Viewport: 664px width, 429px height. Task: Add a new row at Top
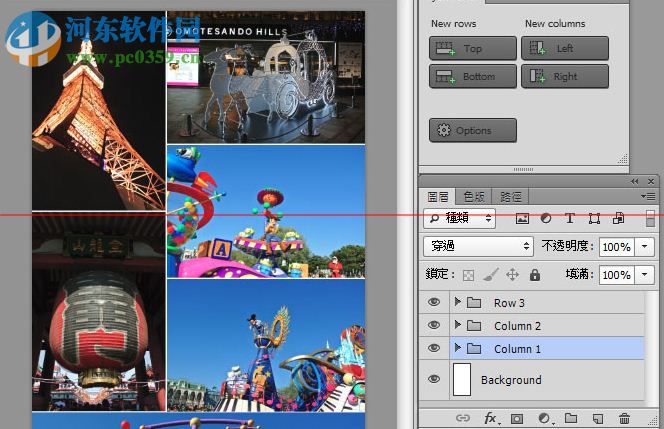point(473,48)
